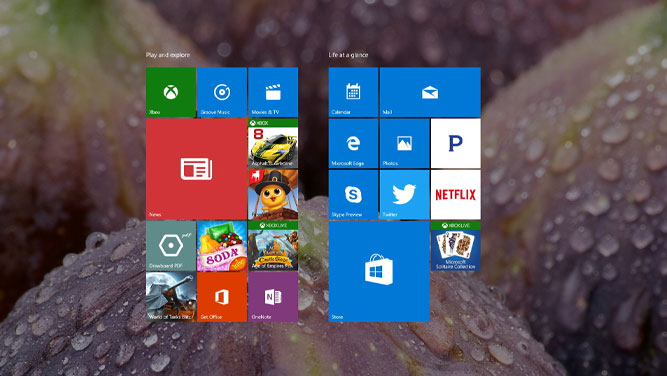Launch the Asphalt 8 racing game tile

273,143
